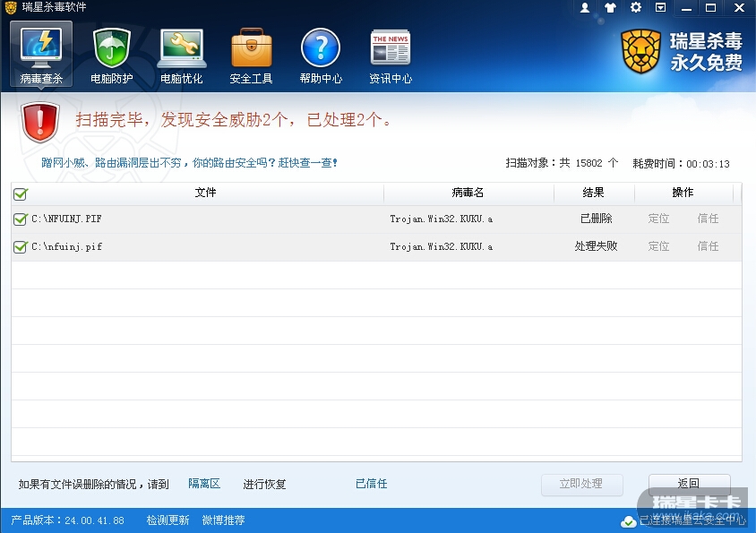
Task: Open settings gear icon in title bar
Action: [x=636, y=7]
